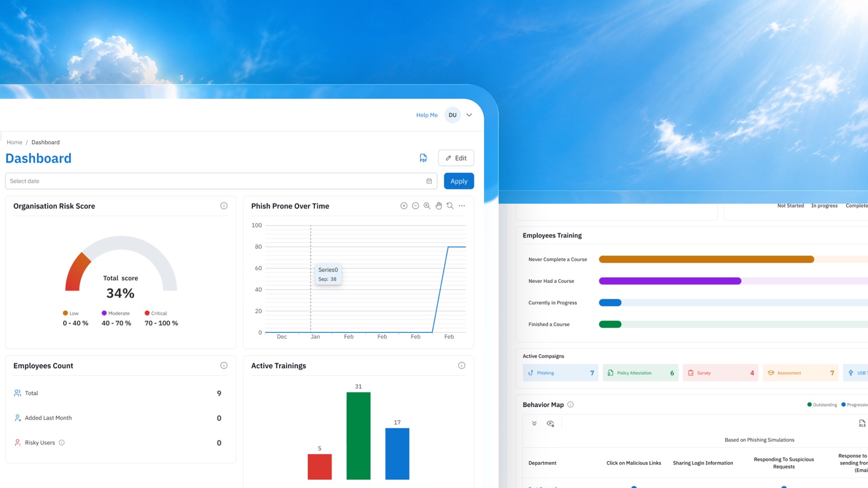Zoom out on Phish Prone chart
This screenshot has width=868, height=488.
click(x=416, y=206)
